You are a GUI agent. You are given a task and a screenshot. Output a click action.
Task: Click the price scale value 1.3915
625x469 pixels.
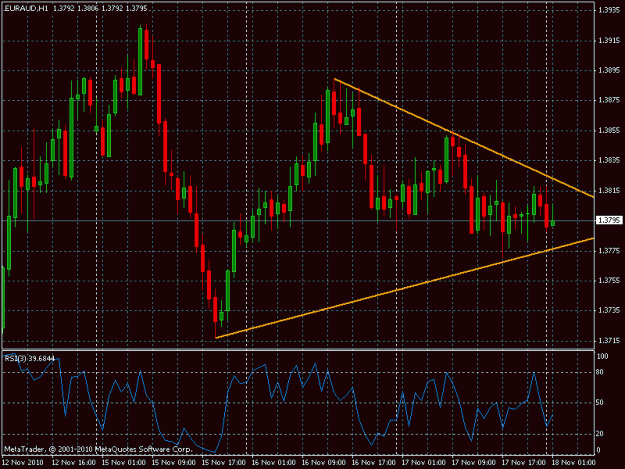(609, 40)
